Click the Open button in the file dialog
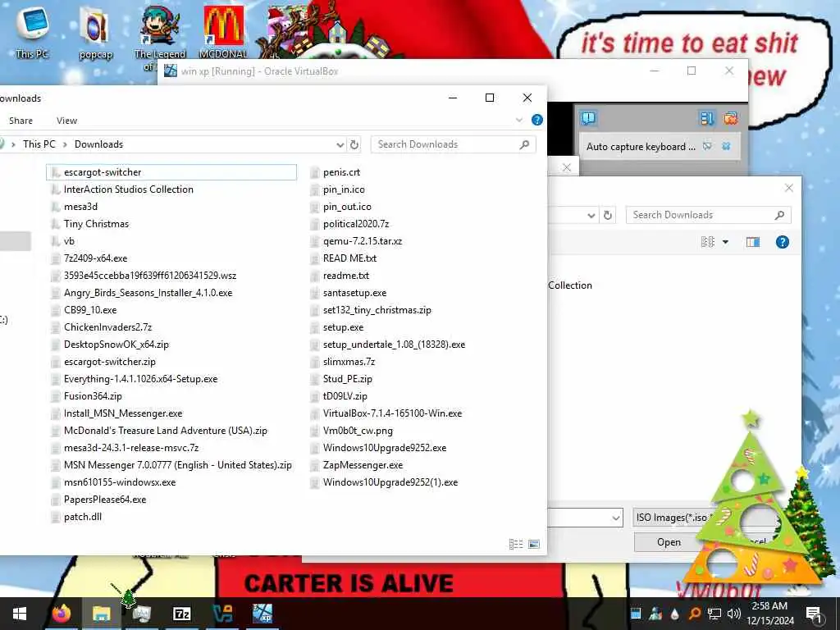 point(669,542)
